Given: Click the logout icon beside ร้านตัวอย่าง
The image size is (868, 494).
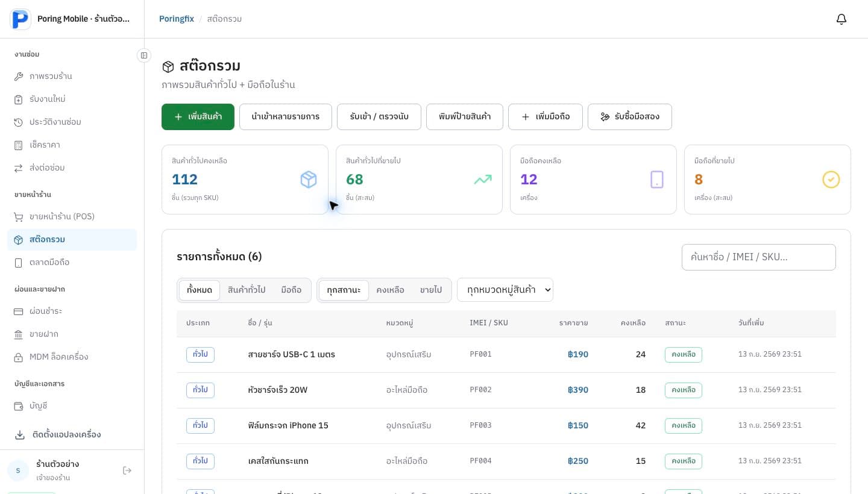Looking at the screenshot, I should pyautogui.click(x=127, y=471).
